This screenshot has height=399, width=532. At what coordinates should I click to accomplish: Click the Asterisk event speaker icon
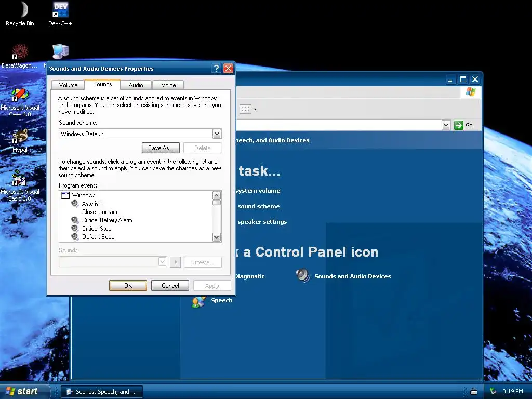tap(75, 204)
